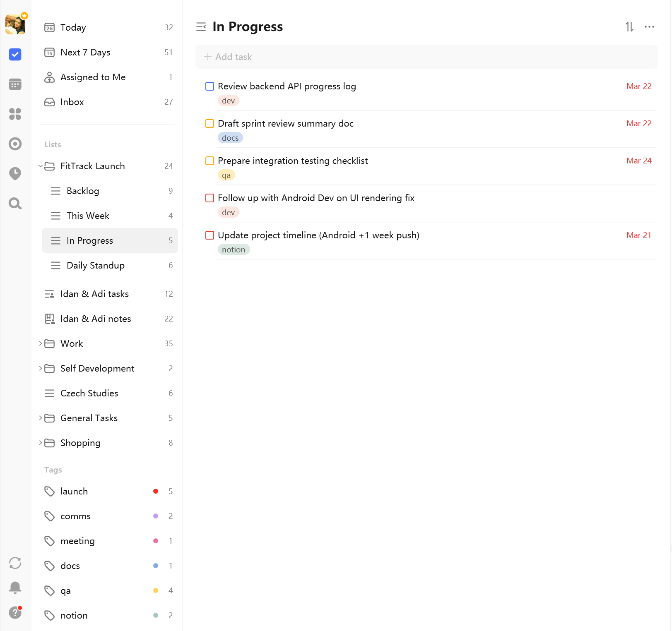
Task: Open the Today smart list
Action: (x=73, y=28)
